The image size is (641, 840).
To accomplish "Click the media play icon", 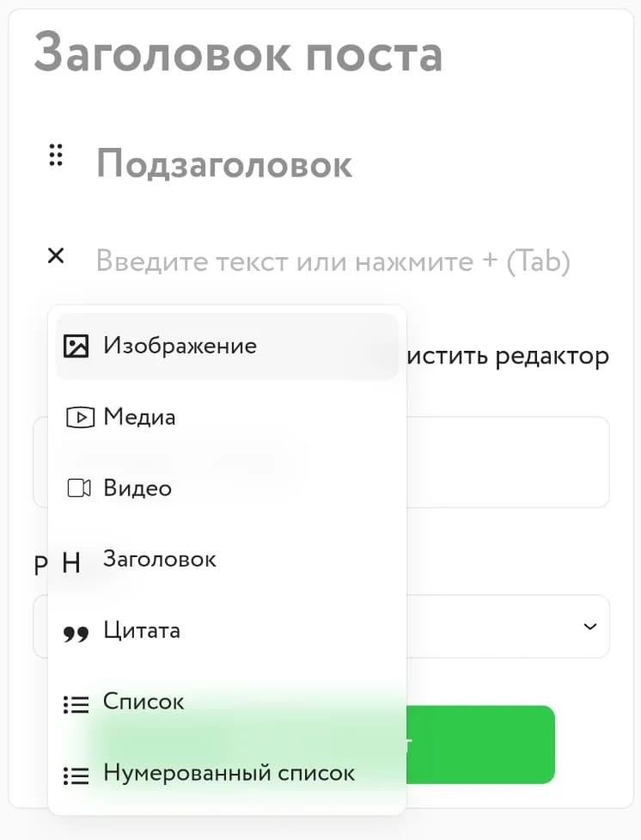I will coord(79,417).
